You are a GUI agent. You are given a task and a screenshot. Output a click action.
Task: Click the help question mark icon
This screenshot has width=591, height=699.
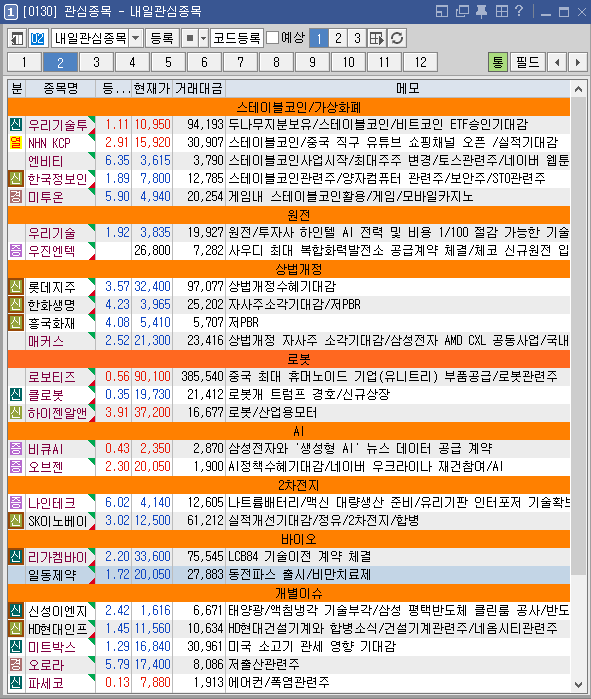(x=518, y=11)
